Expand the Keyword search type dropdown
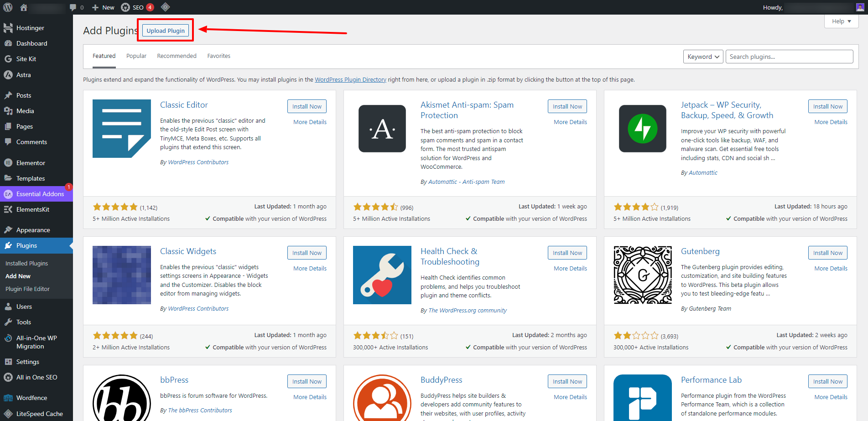 tap(703, 57)
